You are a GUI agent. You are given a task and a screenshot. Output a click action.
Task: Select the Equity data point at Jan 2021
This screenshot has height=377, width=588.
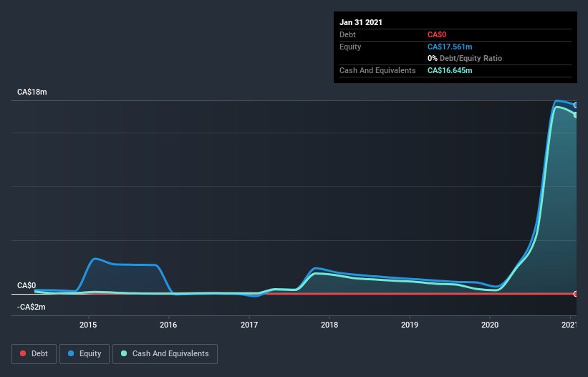(576, 105)
